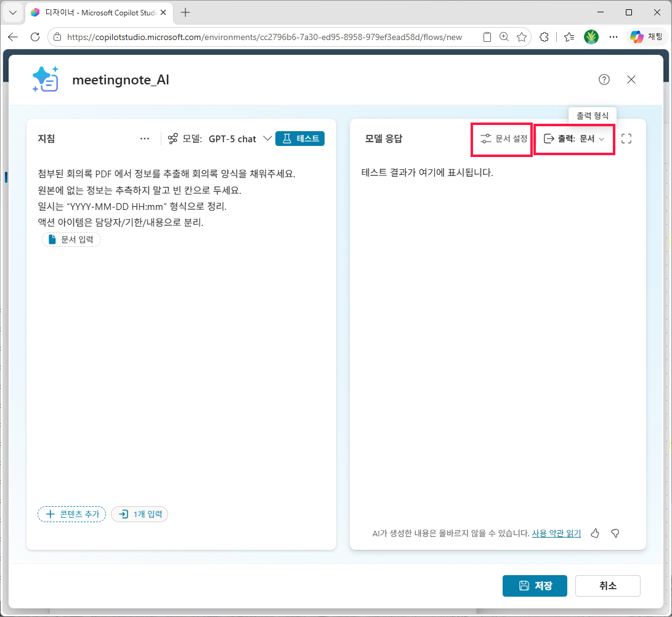The width and height of the screenshot is (672, 617).
Task: Open the help question mark icon
Action: (x=604, y=79)
